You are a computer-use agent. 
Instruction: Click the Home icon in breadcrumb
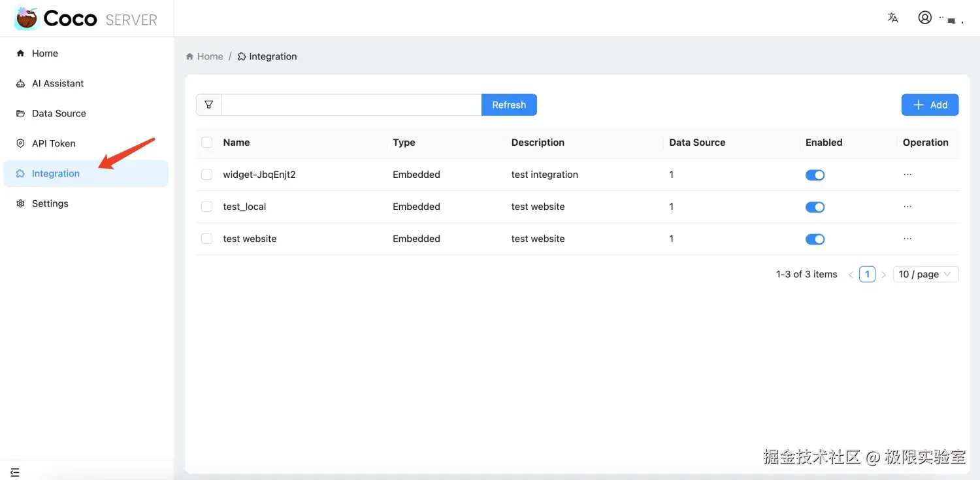coord(190,57)
